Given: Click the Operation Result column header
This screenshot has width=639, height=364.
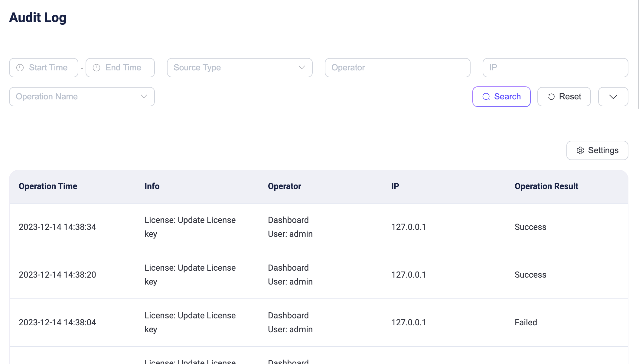Looking at the screenshot, I should tap(546, 186).
